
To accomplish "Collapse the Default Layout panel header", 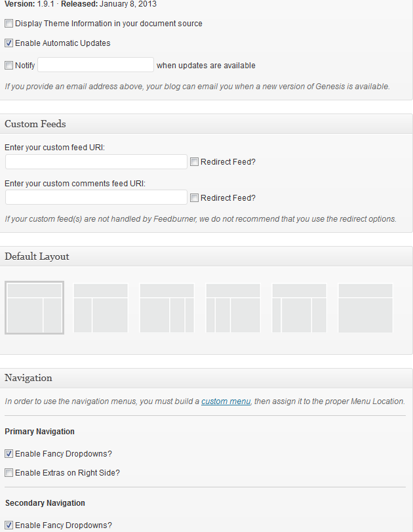I will coord(206,256).
